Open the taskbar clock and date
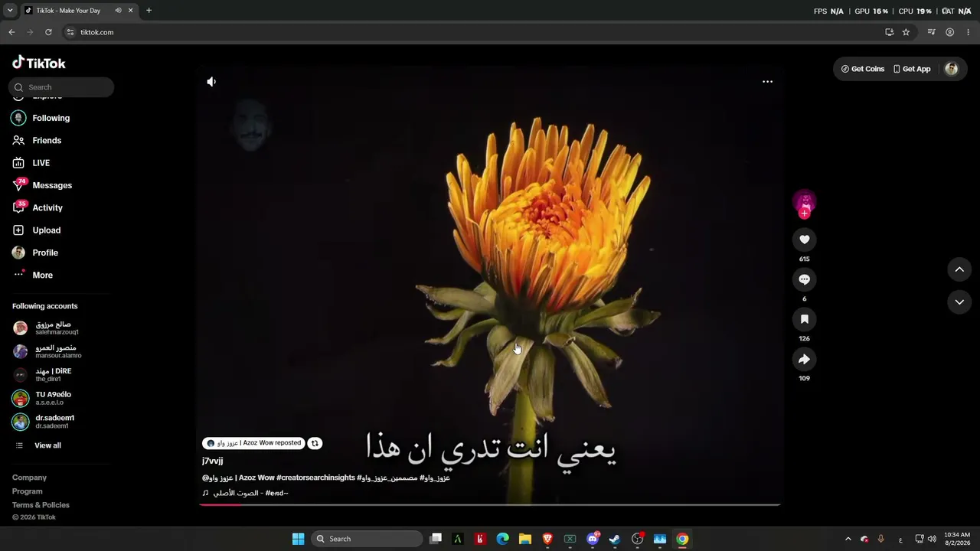Image resolution: width=980 pixels, height=551 pixels. pos(957,539)
